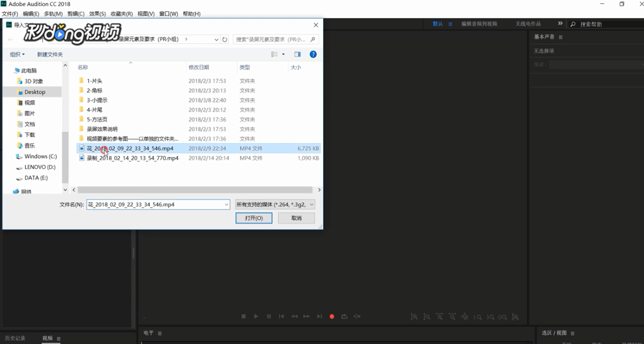Click the 取消 button
This screenshot has width=644, height=344.
(296, 218)
